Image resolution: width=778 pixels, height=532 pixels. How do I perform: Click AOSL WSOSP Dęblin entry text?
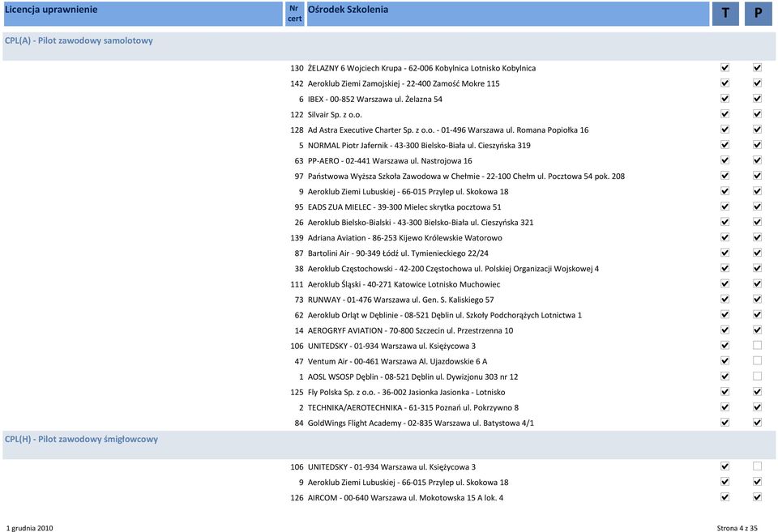413,377
